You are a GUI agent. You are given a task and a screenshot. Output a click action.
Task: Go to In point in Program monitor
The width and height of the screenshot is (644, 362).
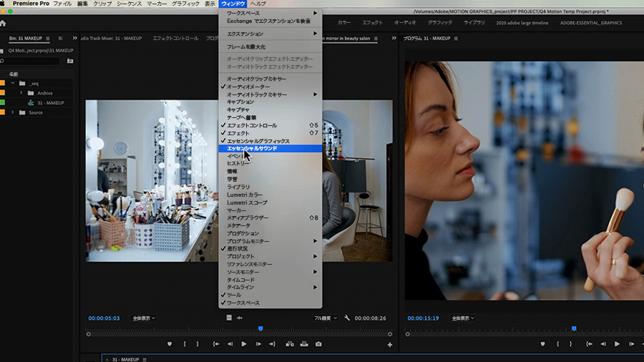(x=589, y=344)
